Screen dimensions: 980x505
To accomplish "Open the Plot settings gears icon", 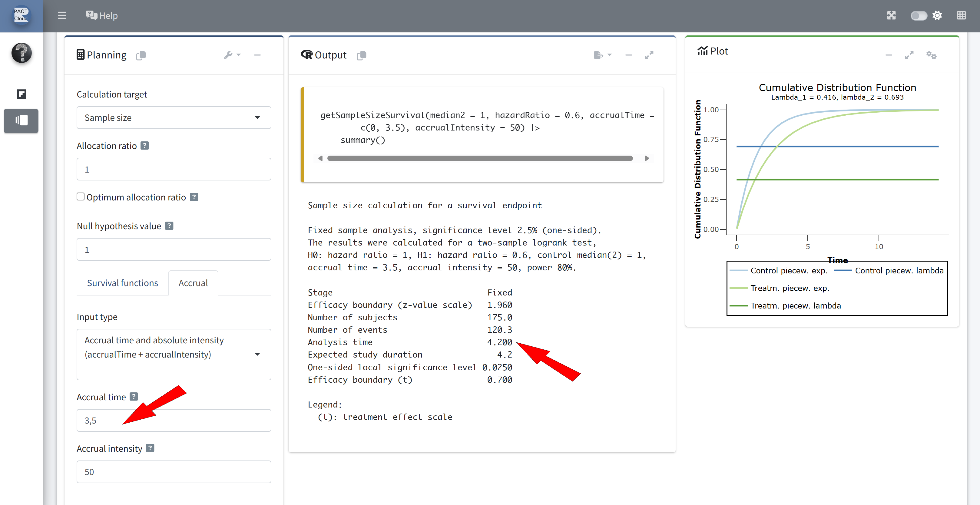I will [931, 55].
